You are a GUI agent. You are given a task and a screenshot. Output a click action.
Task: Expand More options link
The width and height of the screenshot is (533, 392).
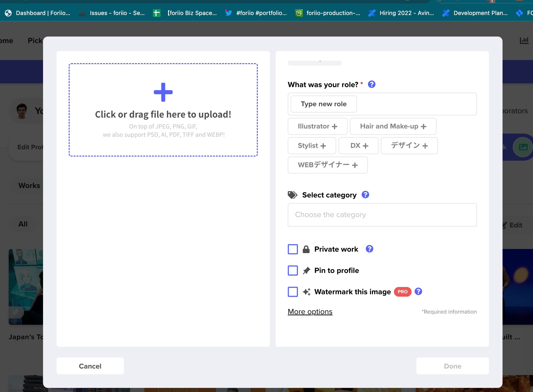pos(310,312)
